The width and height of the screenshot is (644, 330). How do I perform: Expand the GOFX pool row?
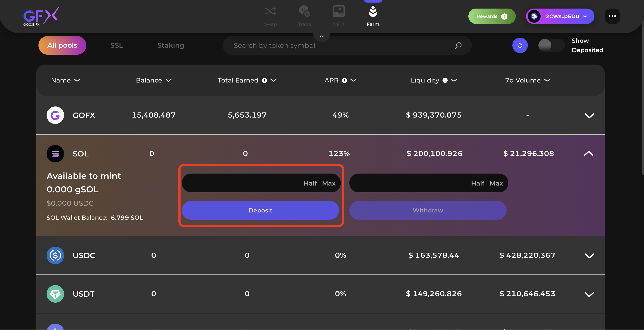pyautogui.click(x=589, y=115)
